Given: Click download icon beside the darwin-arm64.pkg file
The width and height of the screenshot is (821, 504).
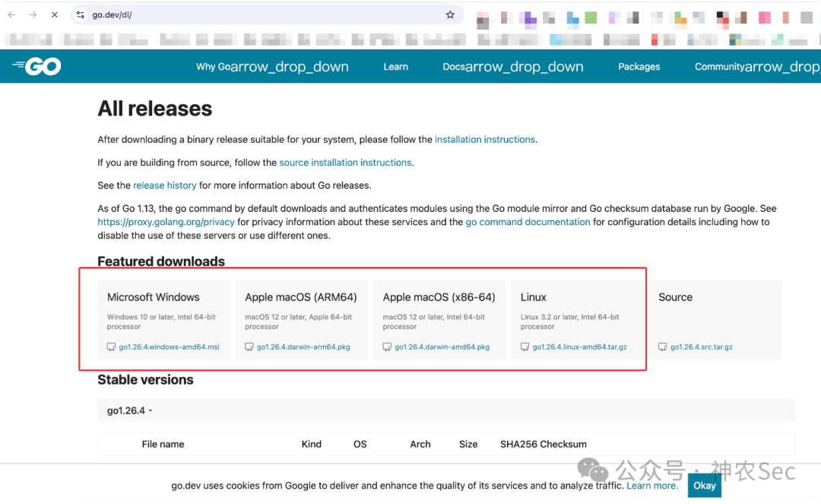Looking at the screenshot, I should click(x=249, y=347).
